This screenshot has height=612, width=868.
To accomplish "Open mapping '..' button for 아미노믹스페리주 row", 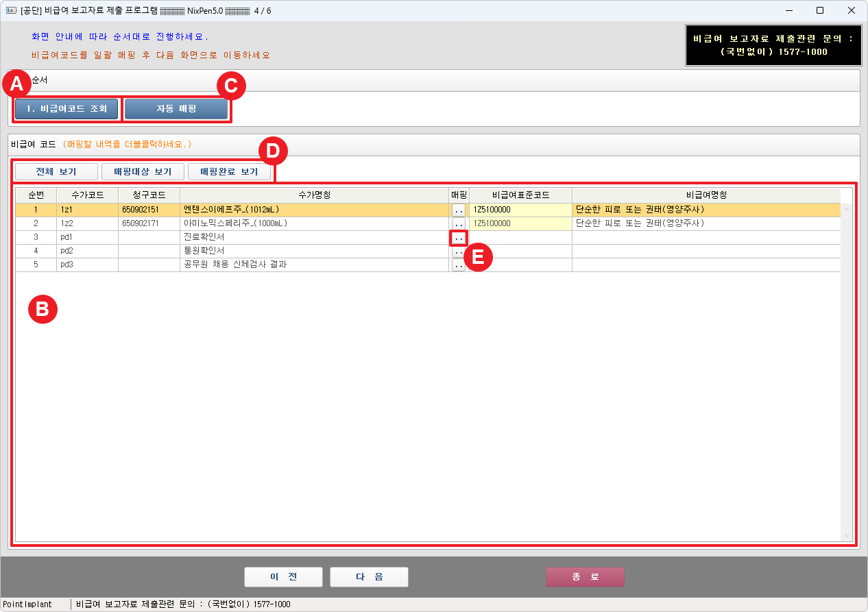I will [459, 223].
